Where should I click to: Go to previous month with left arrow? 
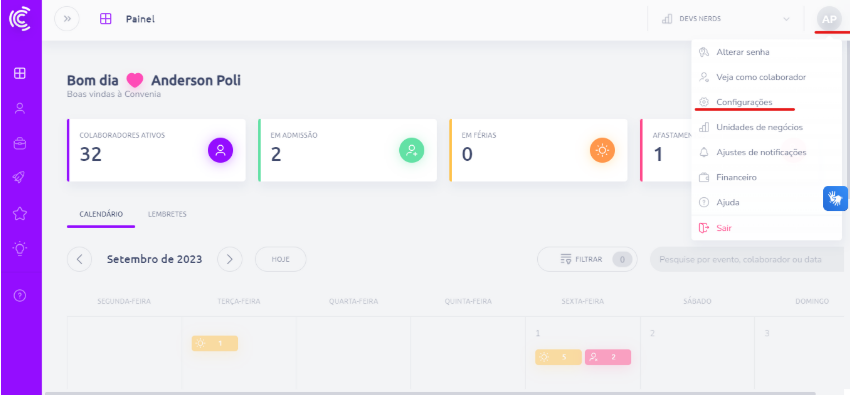pos(80,260)
